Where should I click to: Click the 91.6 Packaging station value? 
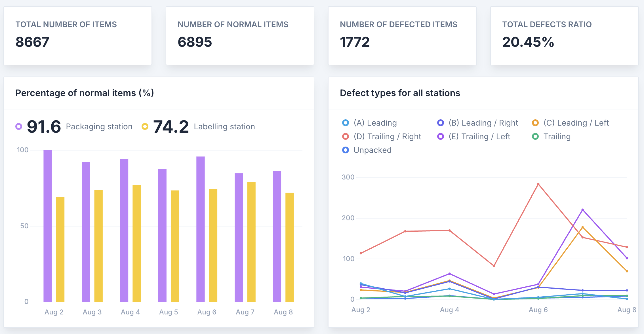point(44,126)
